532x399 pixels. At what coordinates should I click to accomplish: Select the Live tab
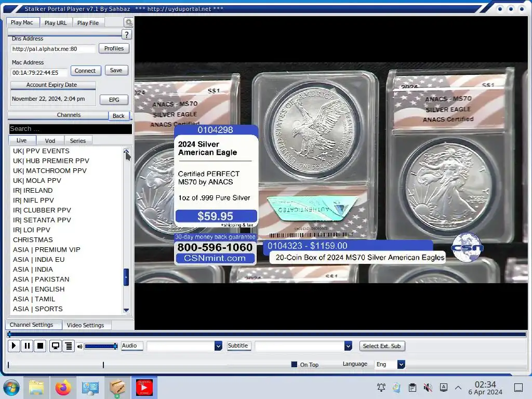(x=22, y=140)
